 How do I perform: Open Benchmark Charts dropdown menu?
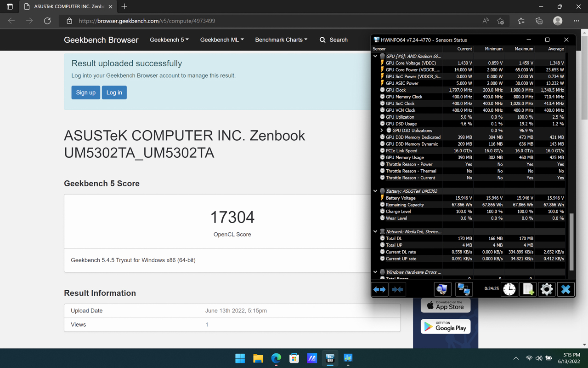[281, 40]
